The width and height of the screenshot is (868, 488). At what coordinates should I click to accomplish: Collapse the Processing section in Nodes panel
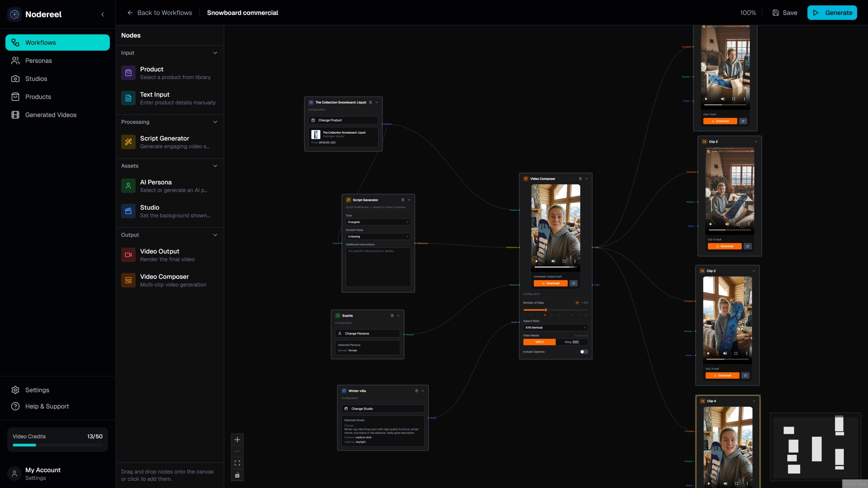click(215, 122)
